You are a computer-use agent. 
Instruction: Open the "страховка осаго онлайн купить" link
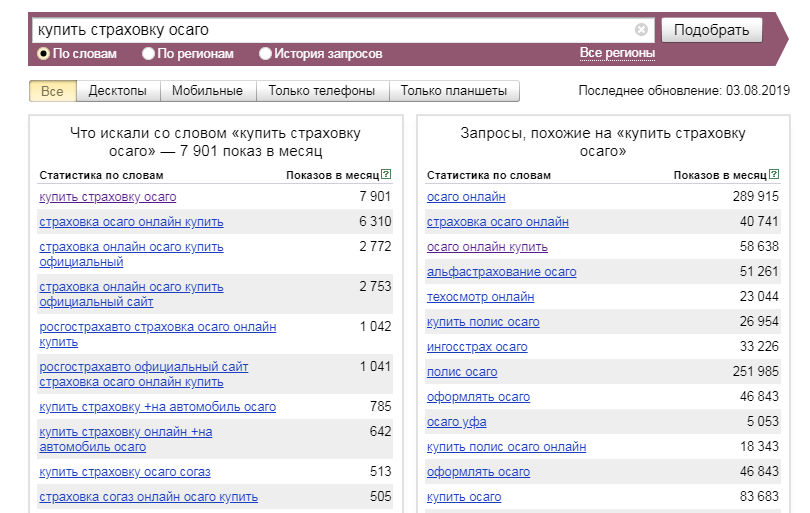[x=131, y=222]
